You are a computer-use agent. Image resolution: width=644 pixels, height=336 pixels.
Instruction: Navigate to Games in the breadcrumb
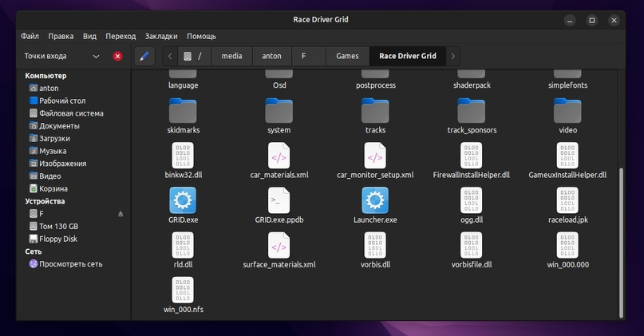click(x=347, y=57)
